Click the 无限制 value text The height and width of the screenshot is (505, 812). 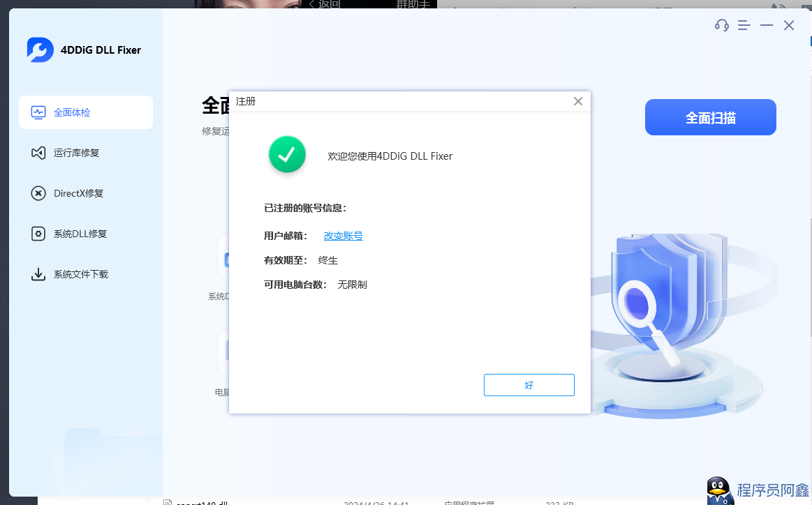pos(352,285)
